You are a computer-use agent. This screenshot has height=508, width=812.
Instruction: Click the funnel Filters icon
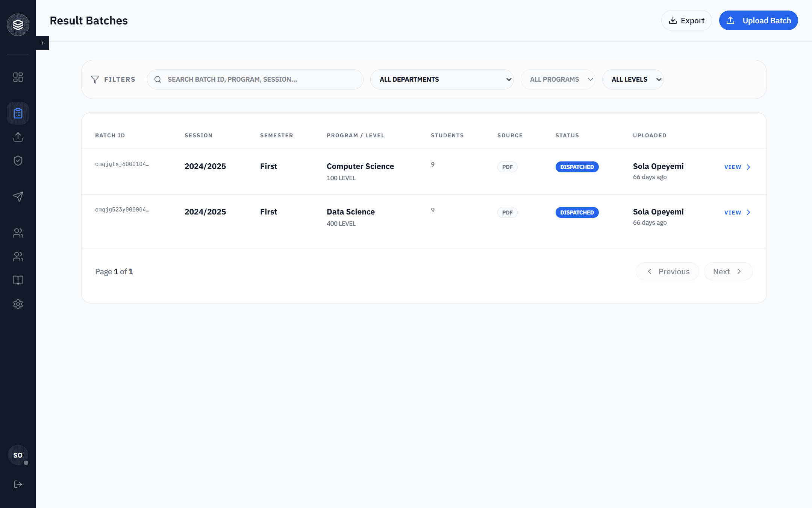pos(95,79)
